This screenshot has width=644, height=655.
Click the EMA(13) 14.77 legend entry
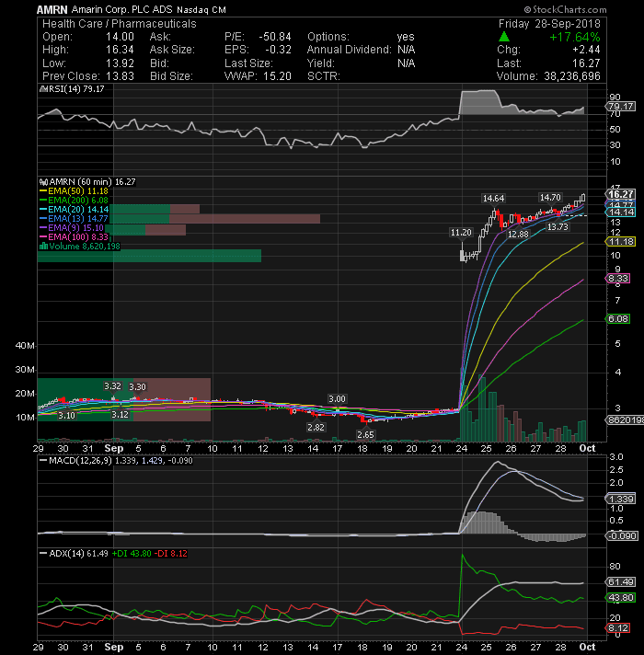coord(78,218)
